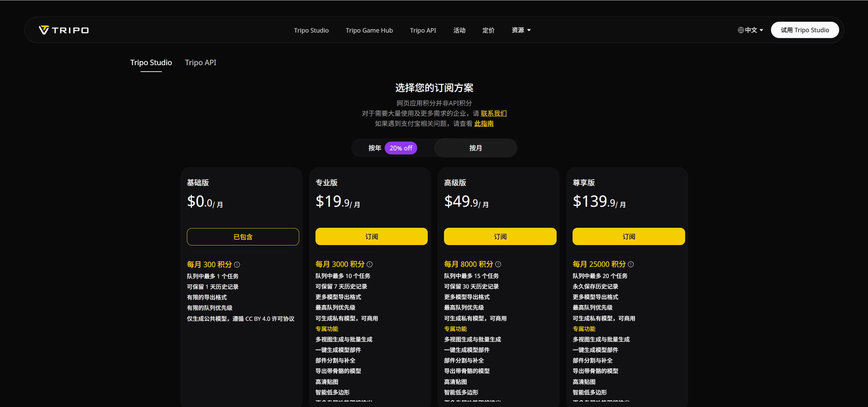Click the 20% off badge
The image size is (868, 407).
coord(401,148)
